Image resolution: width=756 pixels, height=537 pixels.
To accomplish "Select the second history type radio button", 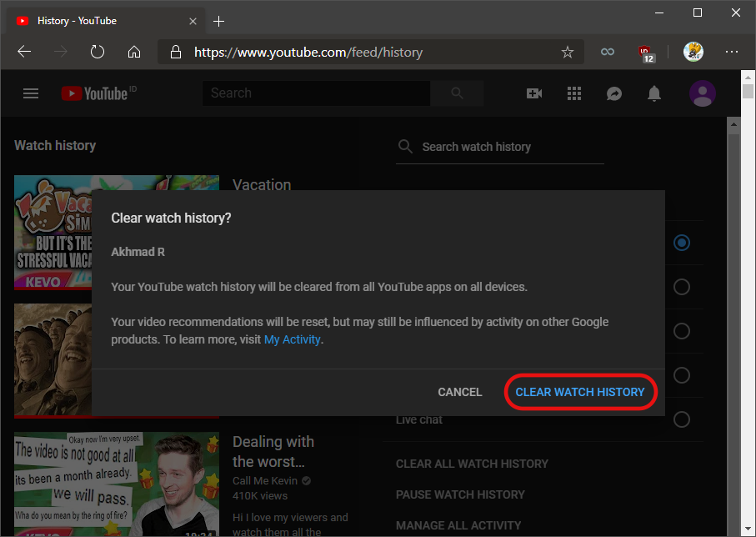I will (682, 287).
